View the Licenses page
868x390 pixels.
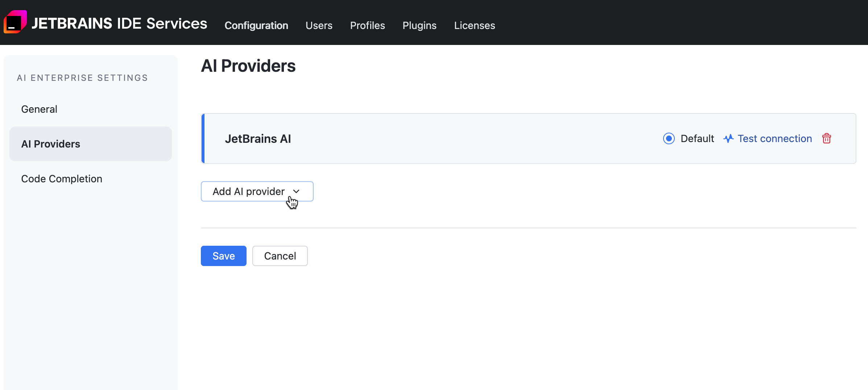click(x=474, y=25)
